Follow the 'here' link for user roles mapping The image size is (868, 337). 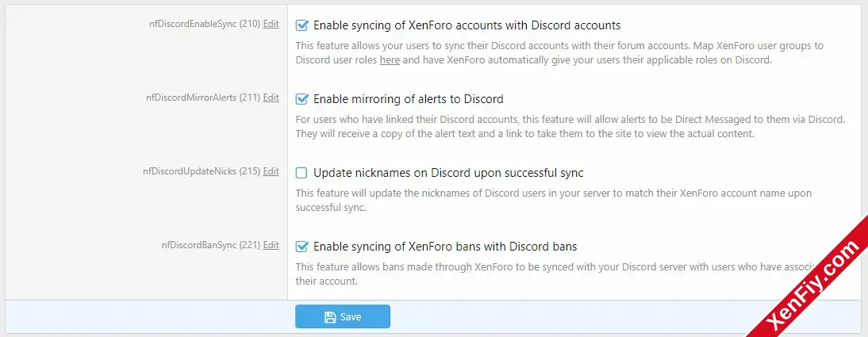tap(390, 60)
